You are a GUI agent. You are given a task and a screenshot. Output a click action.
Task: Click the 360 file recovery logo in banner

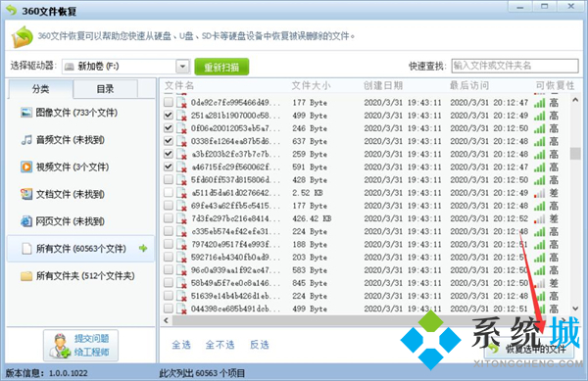click(x=22, y=36)
